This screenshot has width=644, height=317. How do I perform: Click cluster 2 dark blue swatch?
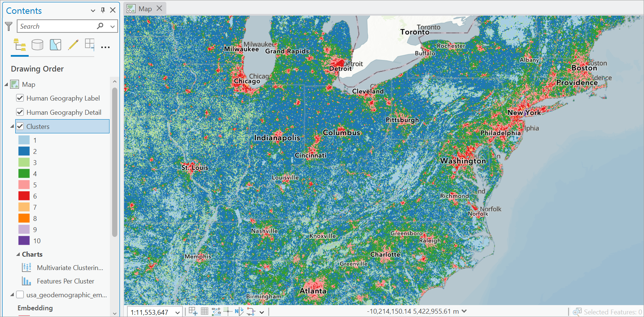[x=24, y=151]
